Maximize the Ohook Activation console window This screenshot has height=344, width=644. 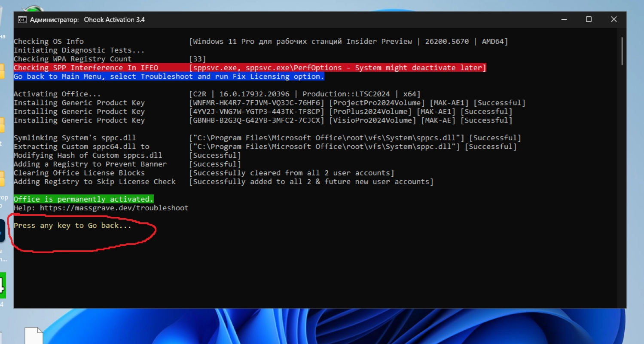pyautogui.click(x=589, y=19)
